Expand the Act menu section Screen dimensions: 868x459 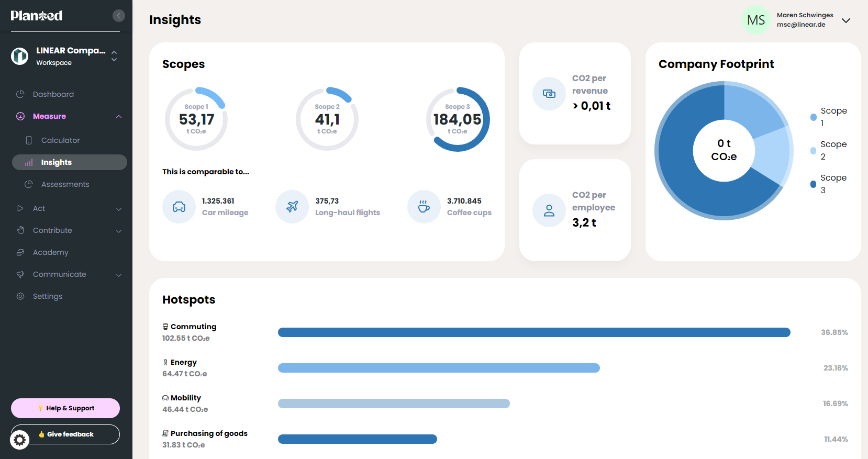69,208
